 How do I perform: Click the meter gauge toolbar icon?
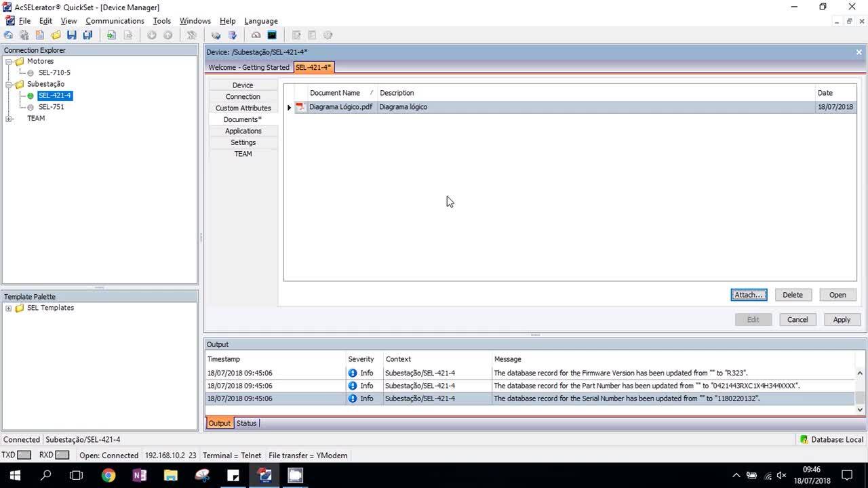256,35
